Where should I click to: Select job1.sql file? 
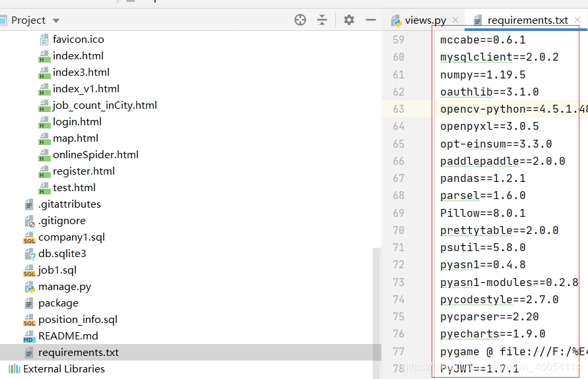[57, 270]
